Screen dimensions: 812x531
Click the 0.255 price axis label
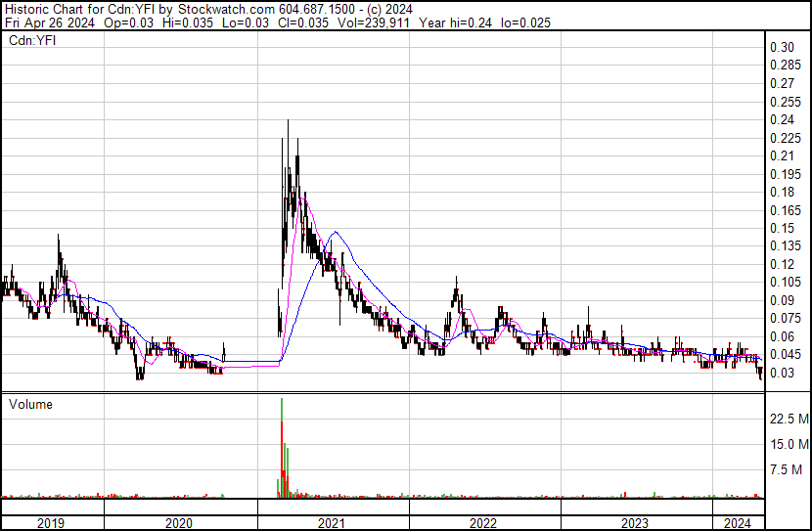pos(785,102)
